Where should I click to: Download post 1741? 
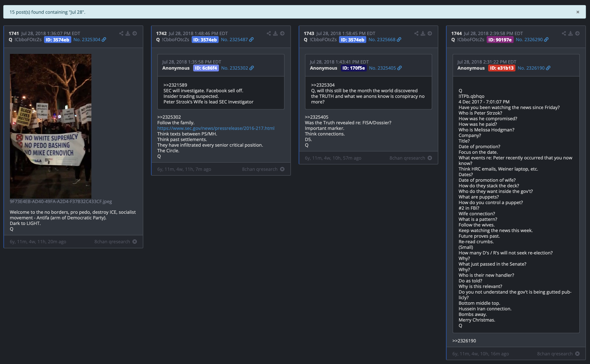128,33
